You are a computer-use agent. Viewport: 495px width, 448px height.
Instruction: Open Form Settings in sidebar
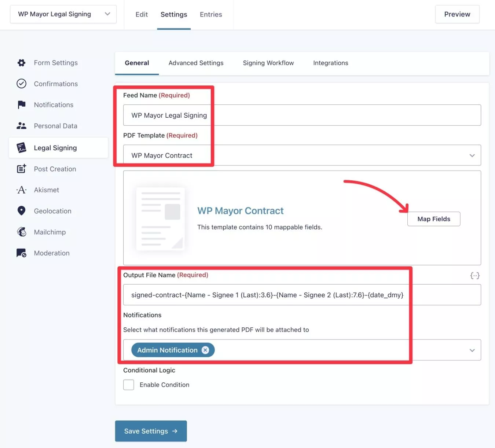(x=56, y=63)
